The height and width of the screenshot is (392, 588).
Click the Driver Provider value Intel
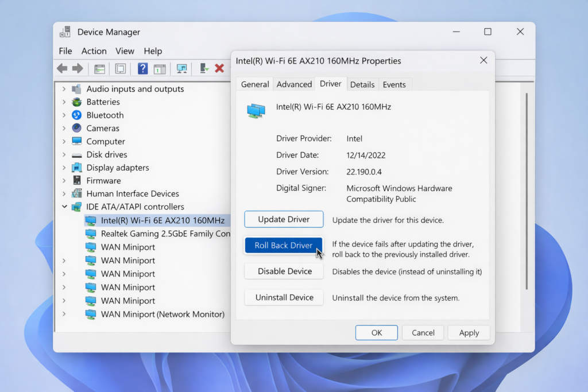click(x=354, y=139)
